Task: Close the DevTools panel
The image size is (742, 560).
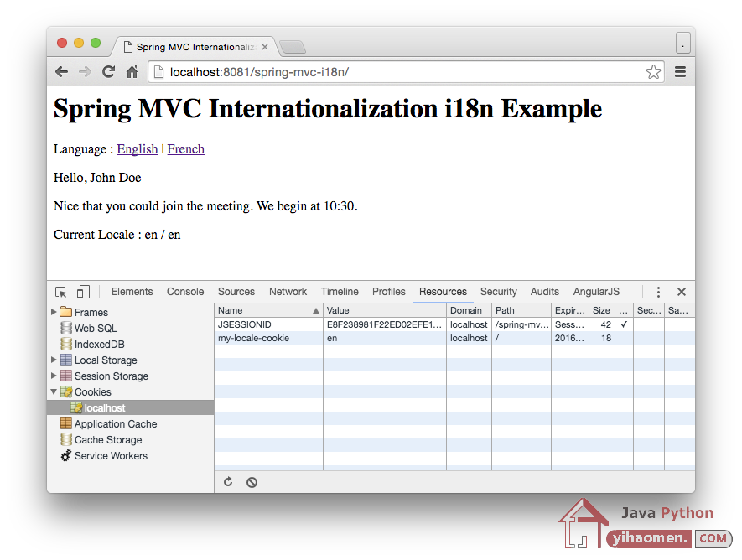Action: pos(682,292)
